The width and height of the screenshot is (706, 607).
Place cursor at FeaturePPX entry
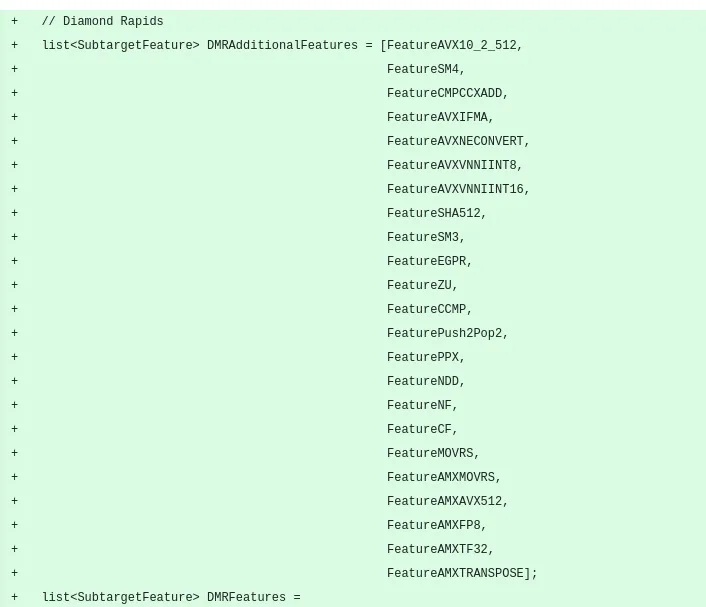pos(423,357)
